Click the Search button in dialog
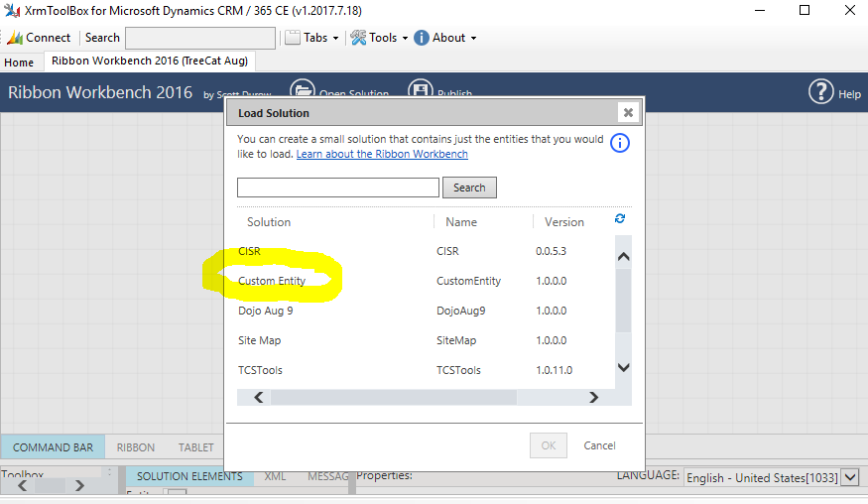868x504 pixels. click(469, 188)
